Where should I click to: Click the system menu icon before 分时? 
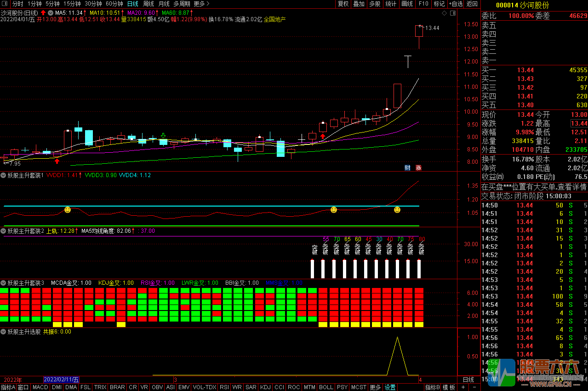(x=4, y=4)
